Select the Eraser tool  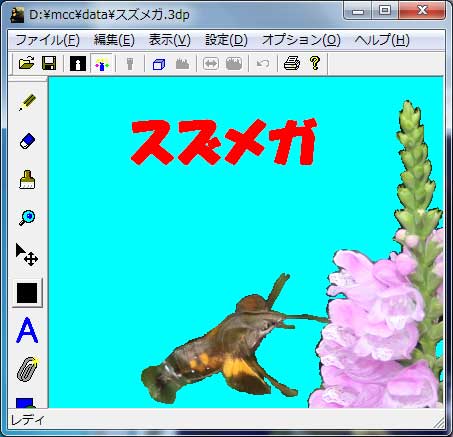tap(27, 141)
